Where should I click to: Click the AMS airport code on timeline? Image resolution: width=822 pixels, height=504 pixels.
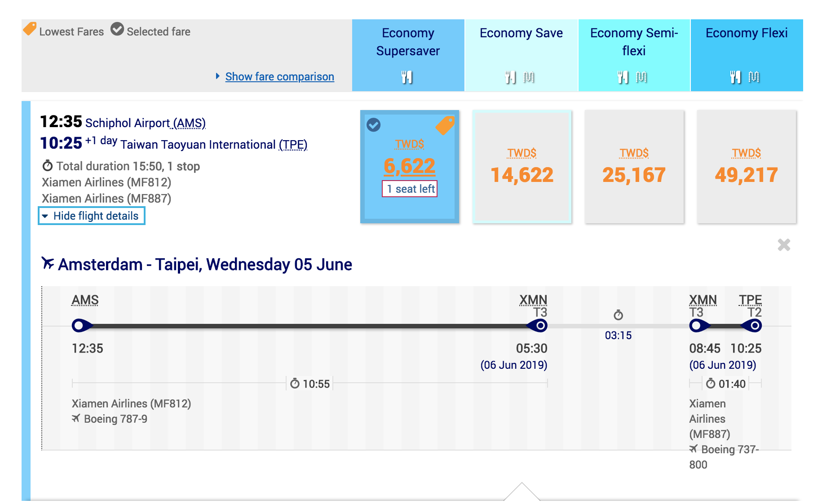coord(85,300)
